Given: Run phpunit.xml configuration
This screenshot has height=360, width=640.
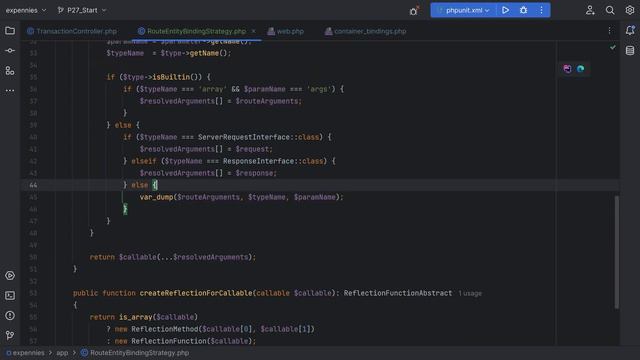Looking at the screenshot, I should click(505, 10).
